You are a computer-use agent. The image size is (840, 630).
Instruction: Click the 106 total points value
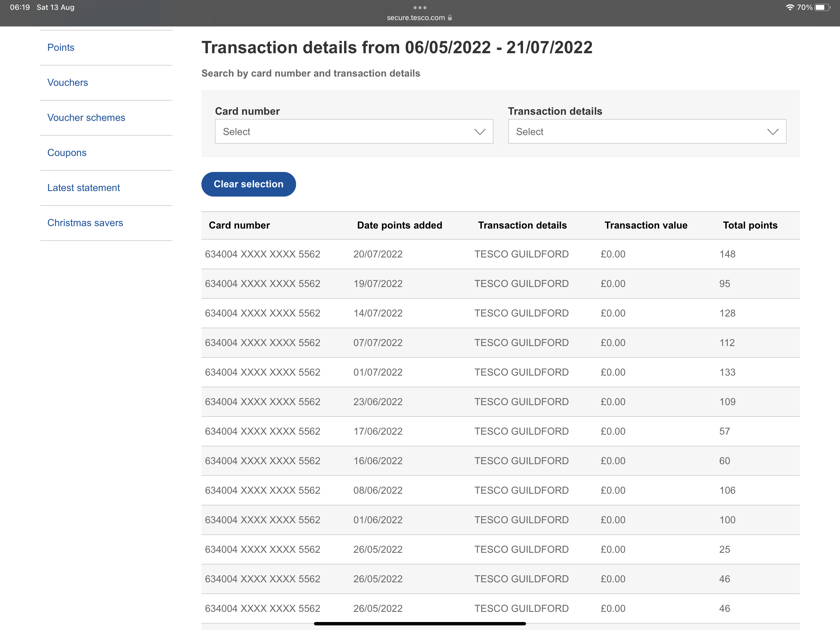point(727,491)
